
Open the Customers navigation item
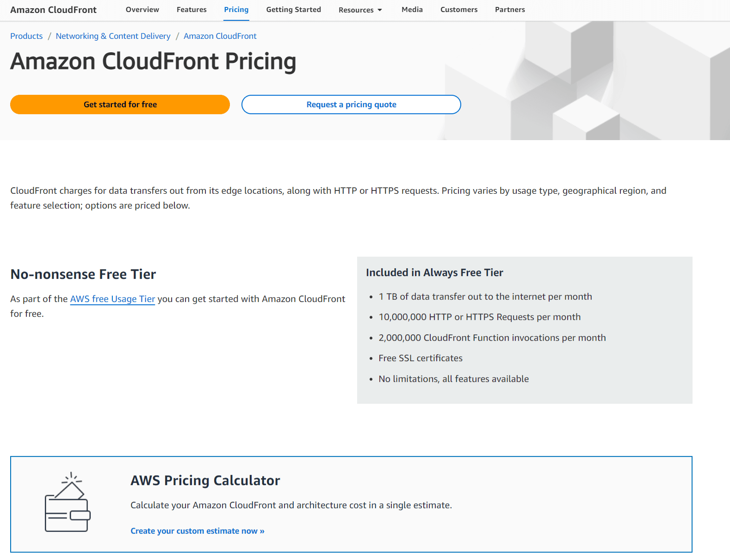[458, 10]
